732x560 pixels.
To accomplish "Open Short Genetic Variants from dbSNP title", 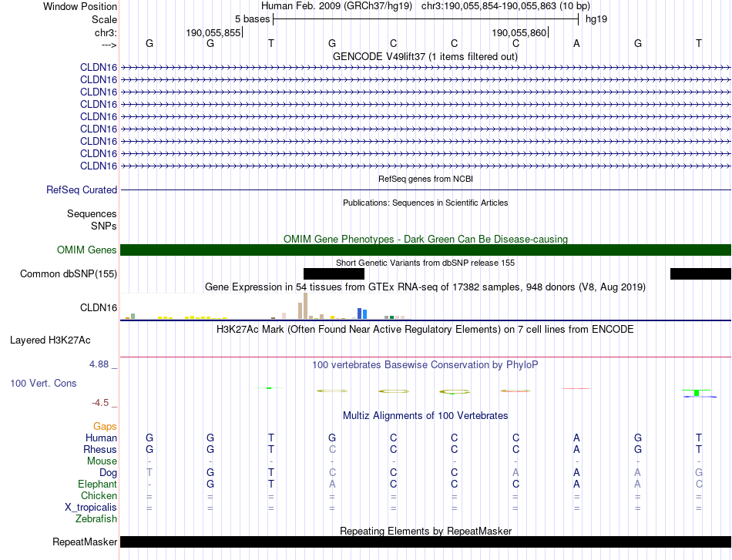I will pos(425,263).
